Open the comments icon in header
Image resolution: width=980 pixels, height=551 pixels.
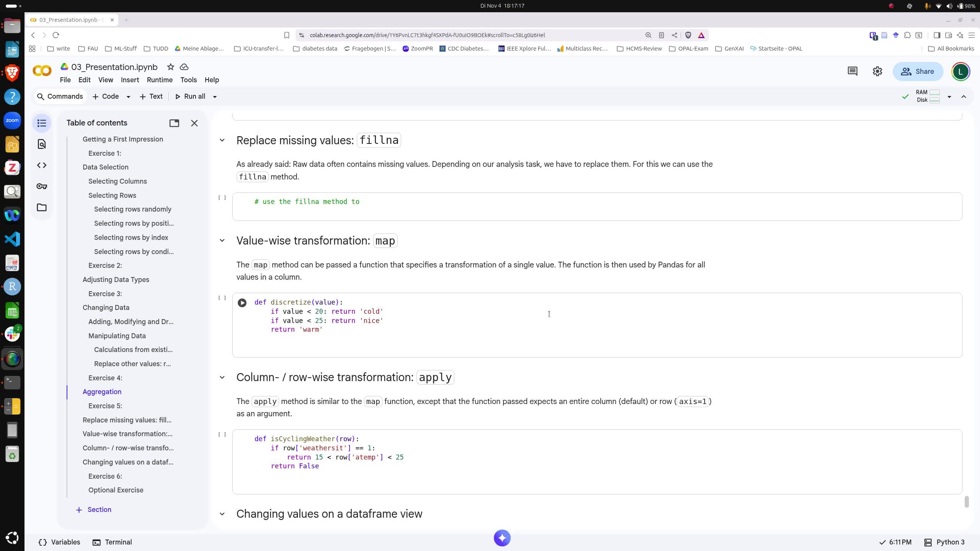(x=852, y=71)
